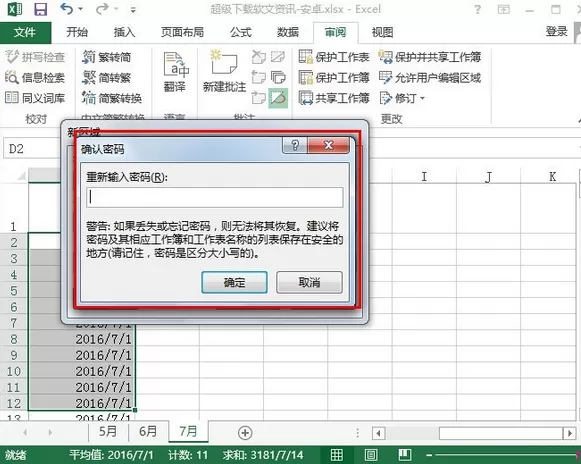Click the next comment icon
The width and height of the screenshot is (581, 464).
coord(259,98)
